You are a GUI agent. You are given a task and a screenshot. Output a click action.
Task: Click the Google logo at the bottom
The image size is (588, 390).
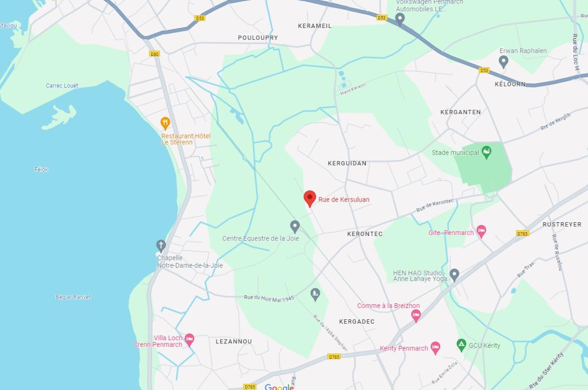point(279,387)
